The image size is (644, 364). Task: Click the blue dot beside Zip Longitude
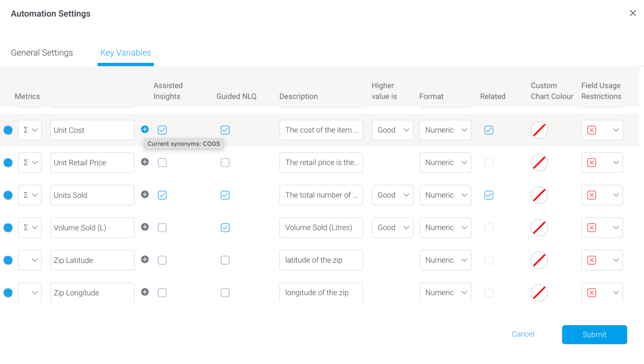pyautogui.click(x=8, y=293)
